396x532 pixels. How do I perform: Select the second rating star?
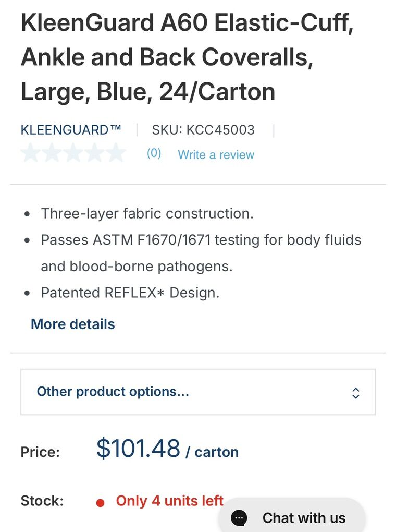pos(52,153)
